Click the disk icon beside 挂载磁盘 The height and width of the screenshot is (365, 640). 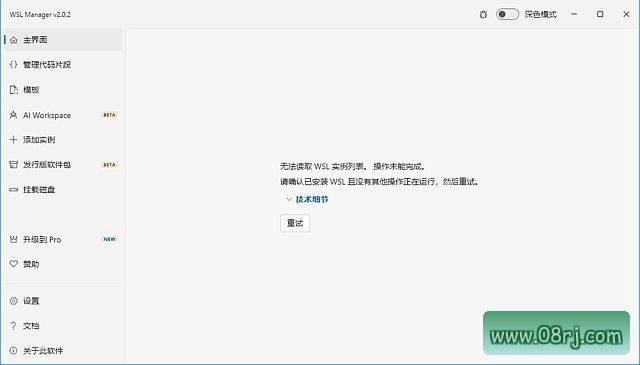(13, 189)
